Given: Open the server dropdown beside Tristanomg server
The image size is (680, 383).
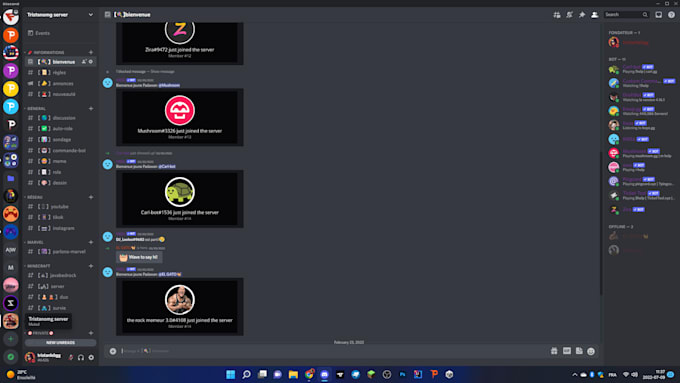Looking at the screenshot, I should click(91, 15).
